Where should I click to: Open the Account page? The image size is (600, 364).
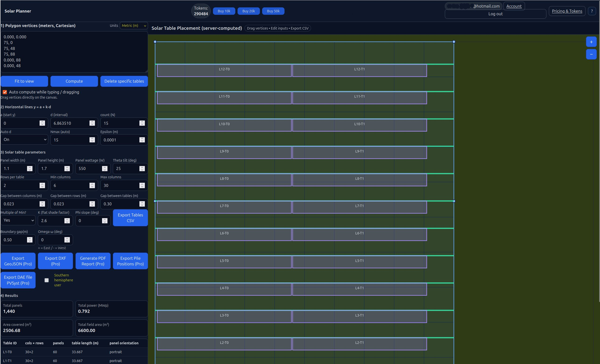pyautogui.click(x=514, y=6)
